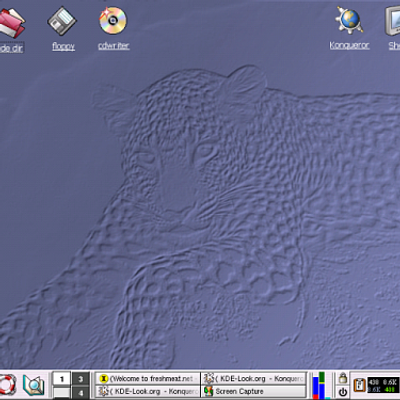Click the floppy label text
The image size is (400, 400).
pos(63,46)
